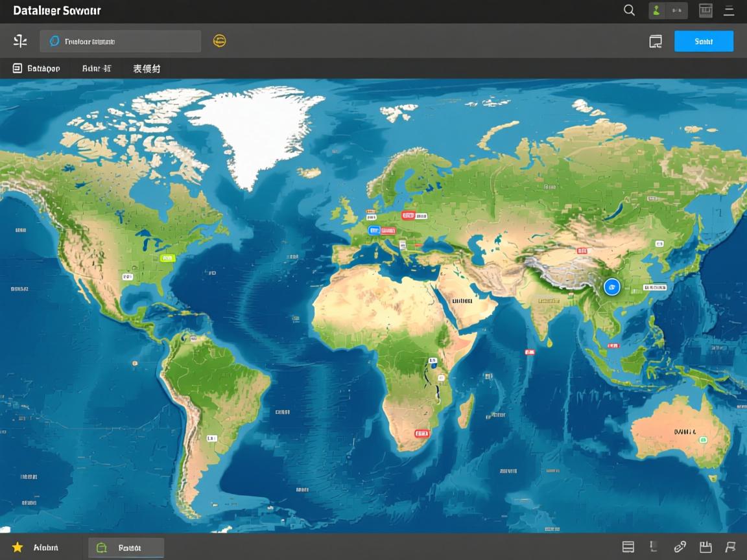Select the bottom tab with green icon

coord(126,548)
